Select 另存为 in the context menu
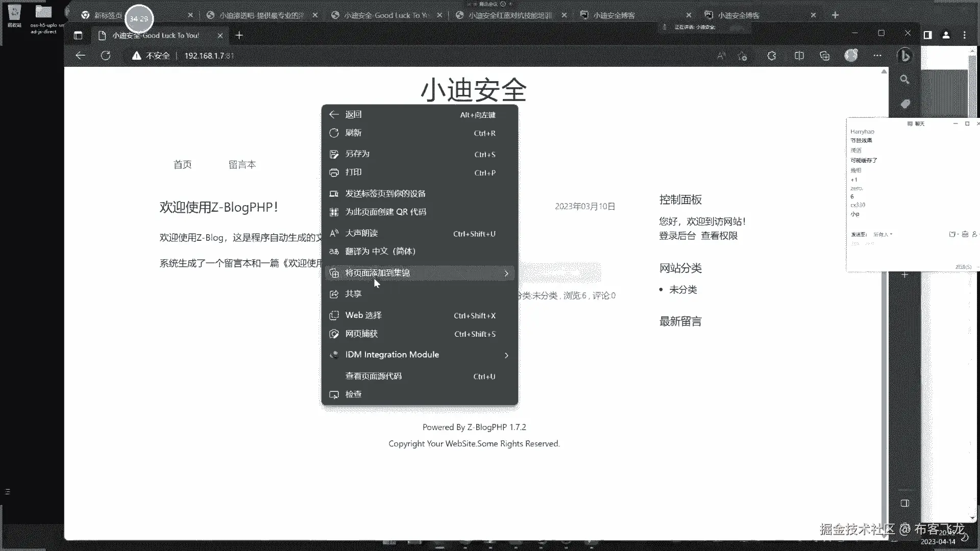The height and width of the screenshot is (551, 980). [357, 154]
